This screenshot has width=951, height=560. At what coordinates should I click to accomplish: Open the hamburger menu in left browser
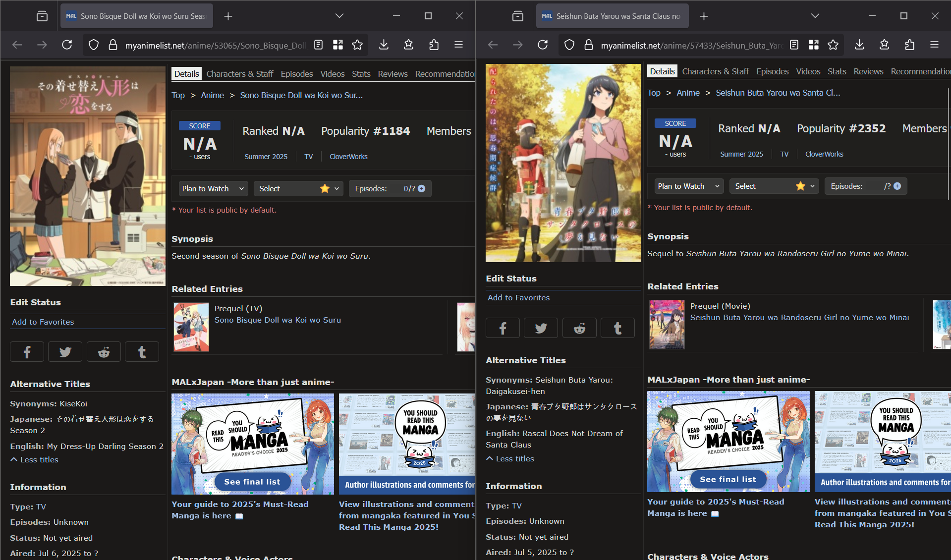(x=458, y=45)
